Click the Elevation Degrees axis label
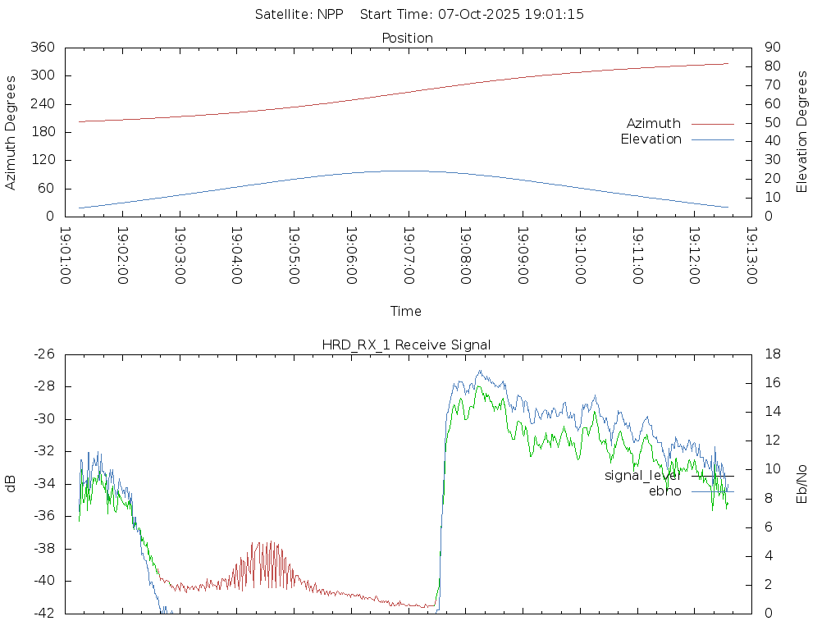Screen dimensions: 840x630 click(x=802, y=132)
